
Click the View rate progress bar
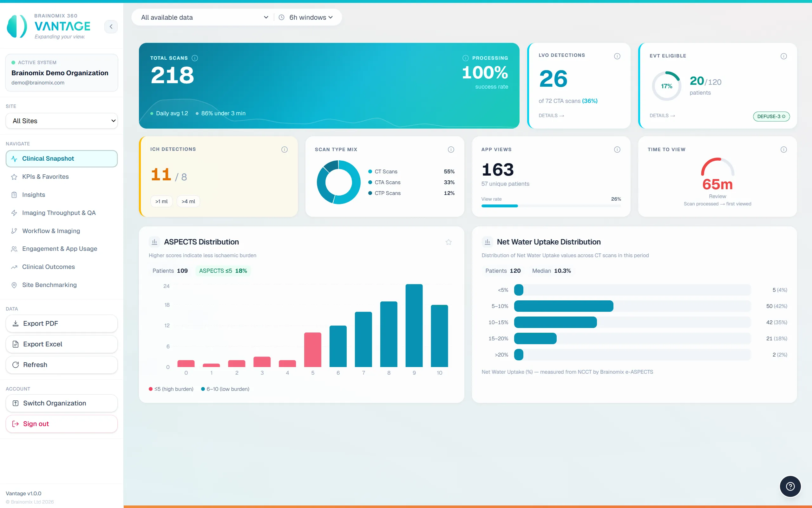(x=551, y=206)
